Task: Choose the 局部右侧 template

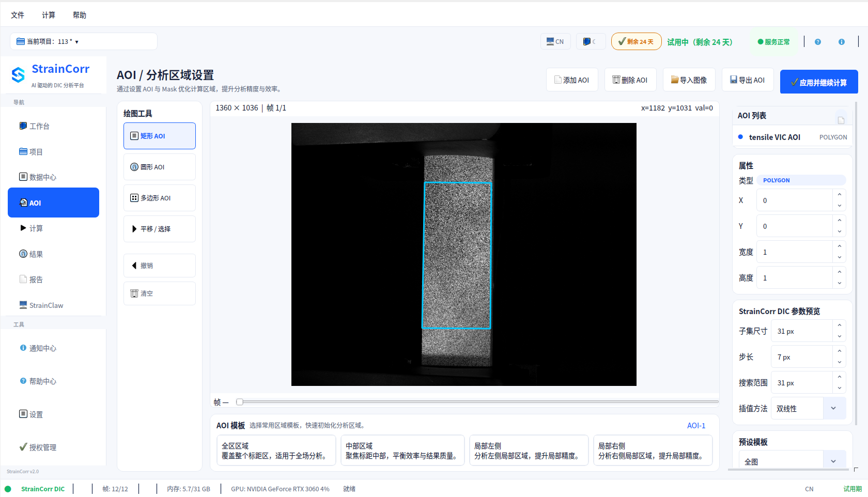Action: pyautogui.click(x=653, y=451)
